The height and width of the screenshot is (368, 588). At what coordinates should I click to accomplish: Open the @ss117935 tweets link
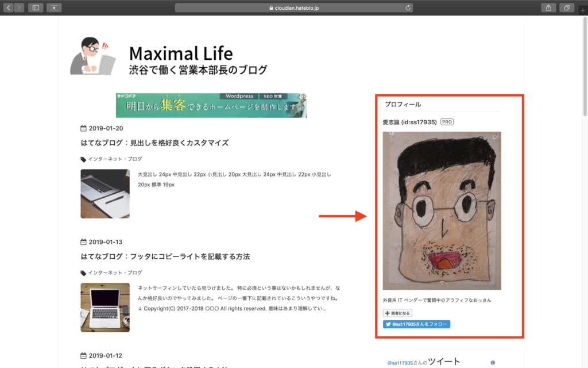click(400, 363)
